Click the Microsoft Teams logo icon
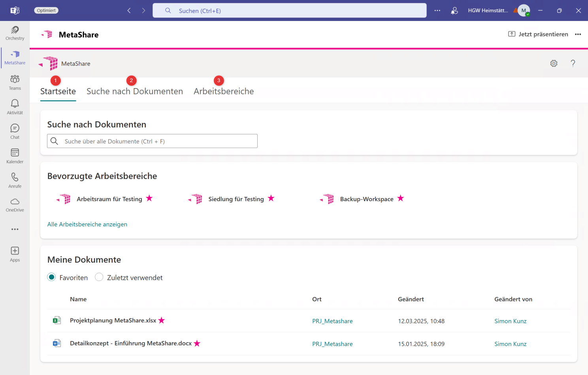 (15, 10)
